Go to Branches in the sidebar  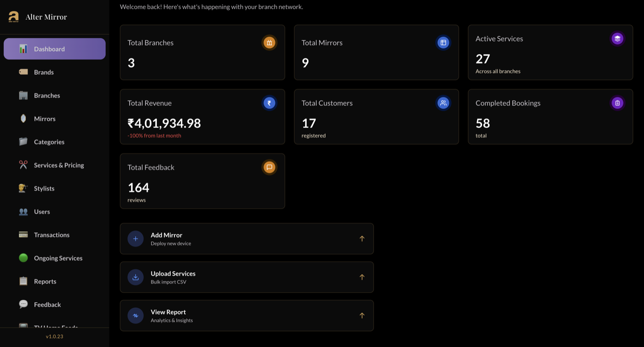click(55, 95)
